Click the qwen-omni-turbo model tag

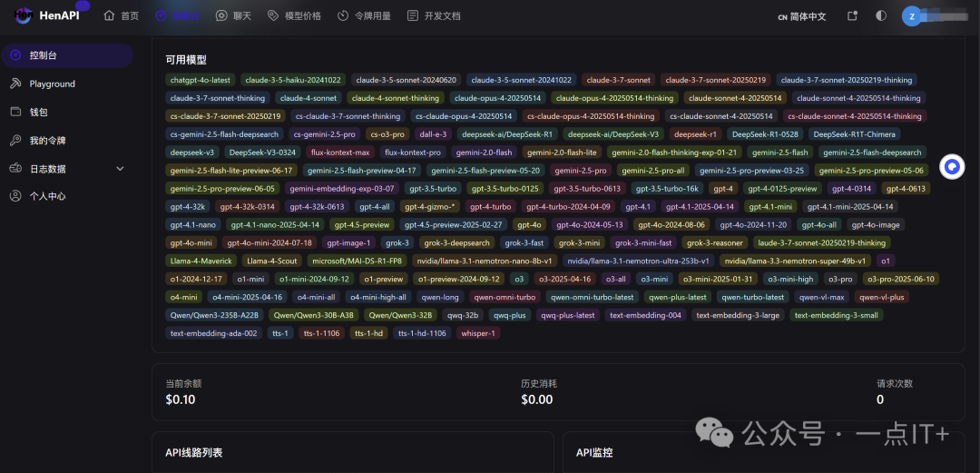click(505, 297)
